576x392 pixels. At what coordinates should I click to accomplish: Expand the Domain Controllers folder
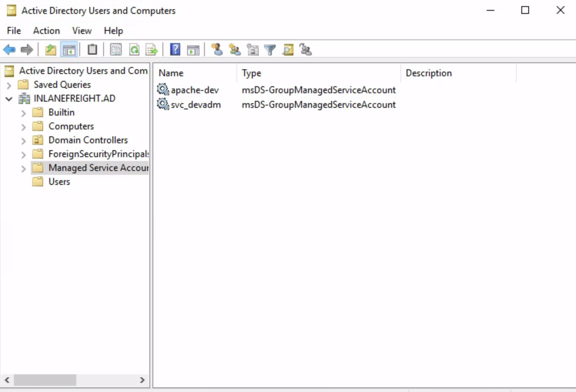23,141
